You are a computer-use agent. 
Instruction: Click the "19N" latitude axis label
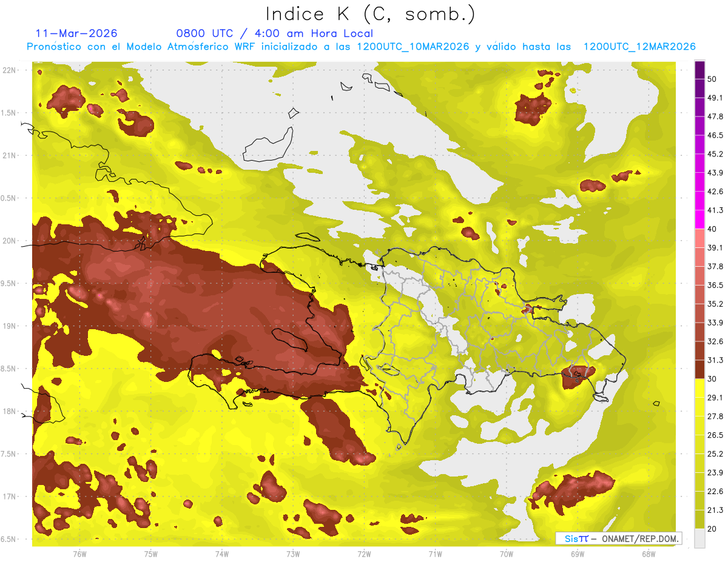tap(9, 326)
